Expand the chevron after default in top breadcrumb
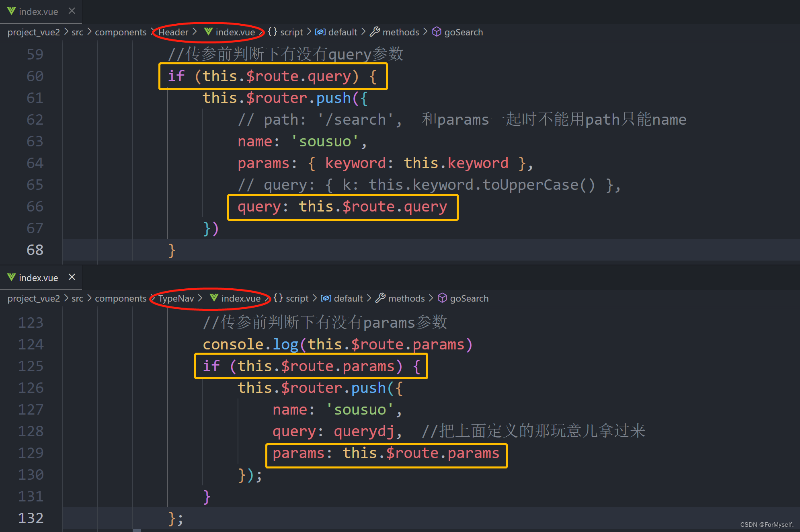Viewport: 800px width, 532px height. click(x=363, y=32)
